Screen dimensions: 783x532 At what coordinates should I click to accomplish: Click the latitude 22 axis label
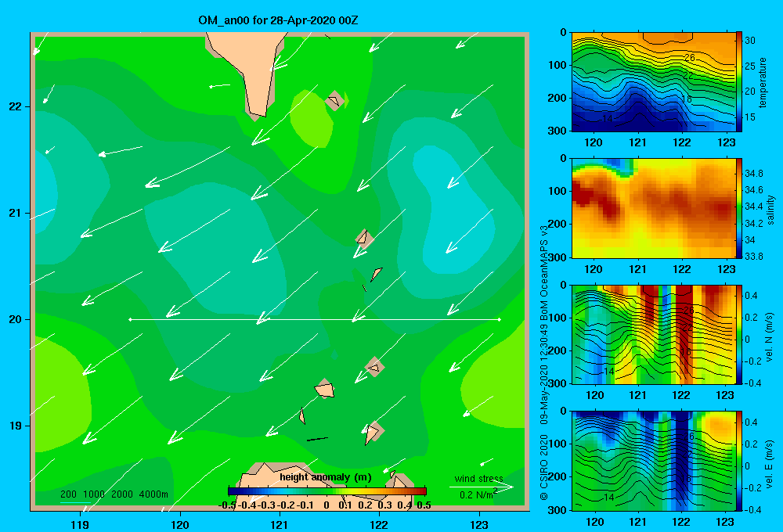click(x=16, y=106)
